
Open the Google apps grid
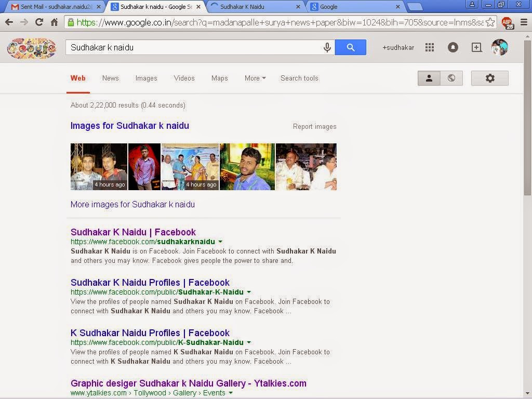click(430, 47)
